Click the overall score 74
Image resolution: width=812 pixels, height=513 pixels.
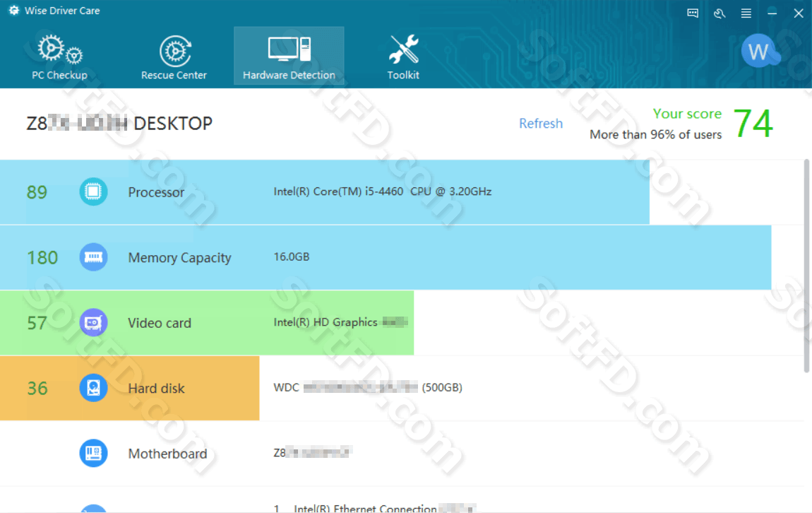click(x=753, y=124)
